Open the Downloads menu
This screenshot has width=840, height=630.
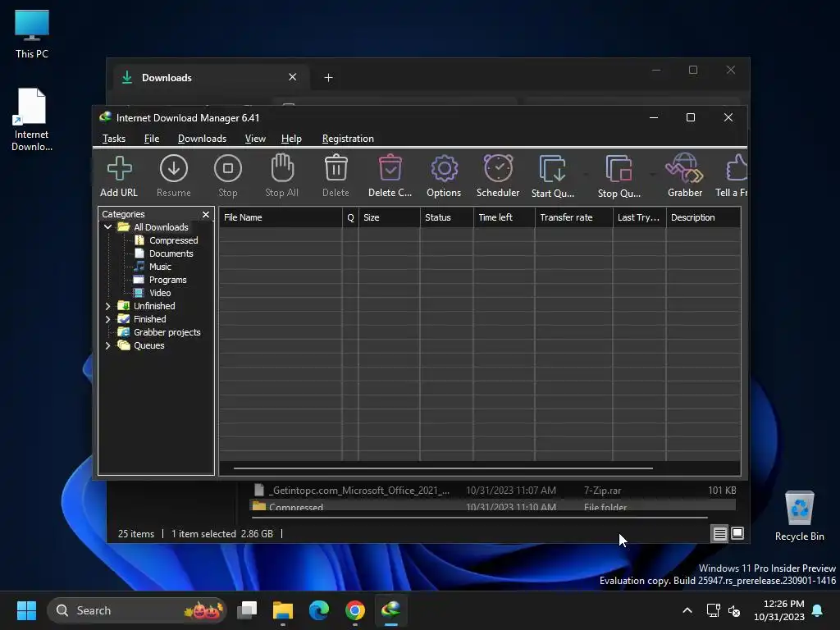(x=202, y=139)
